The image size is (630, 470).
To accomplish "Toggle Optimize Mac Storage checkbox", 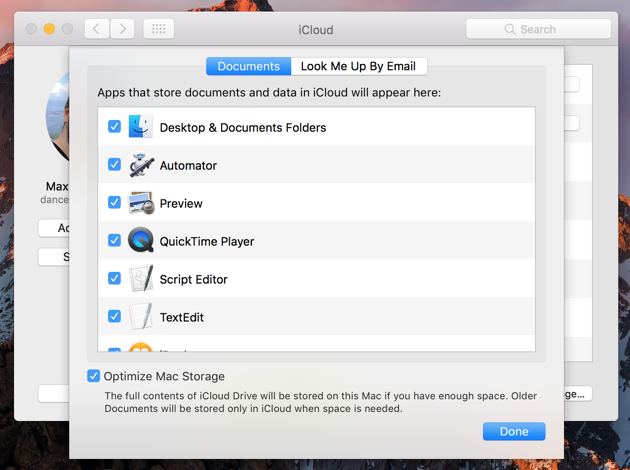I will pos(94,376).
